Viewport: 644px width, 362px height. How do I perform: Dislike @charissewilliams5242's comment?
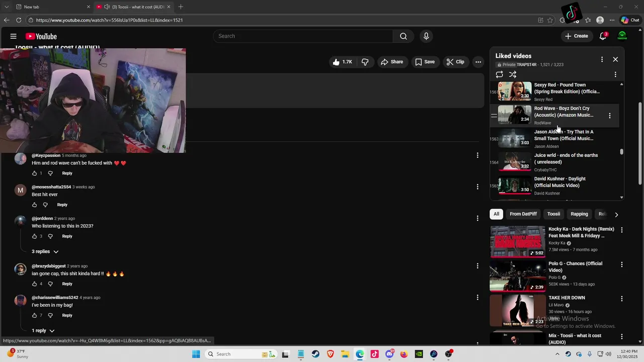pyautogui.click(x=50, y=315)
